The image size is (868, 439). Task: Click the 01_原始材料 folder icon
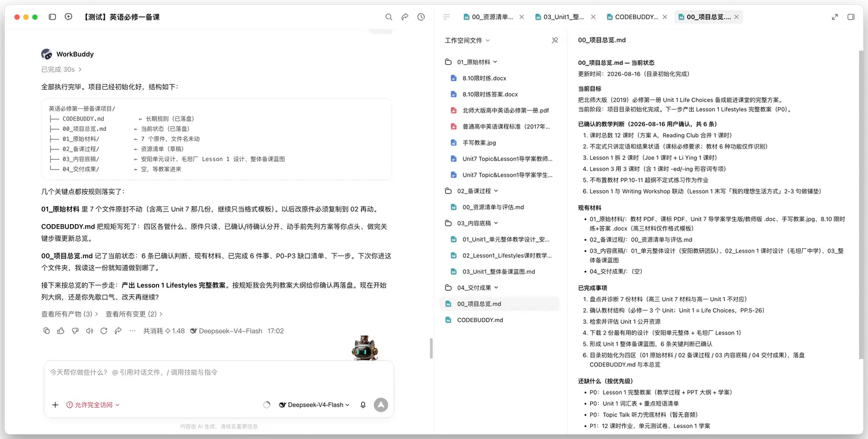pos(448,62)
